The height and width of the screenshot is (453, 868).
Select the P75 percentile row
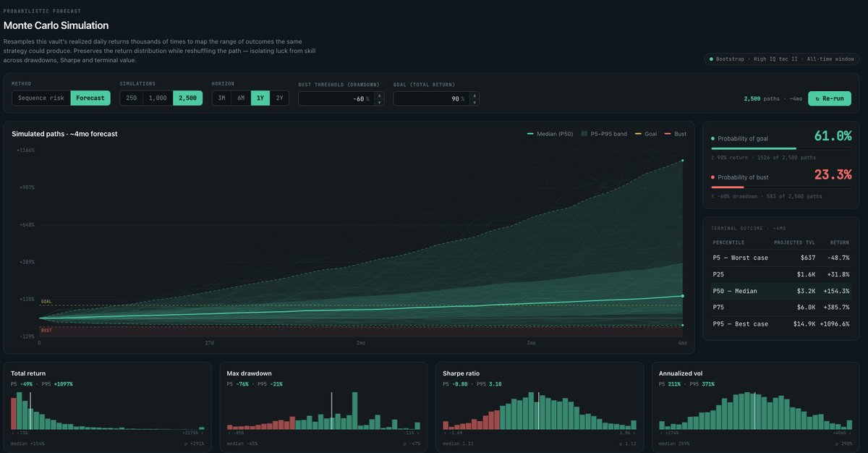[x=781, y=308]
